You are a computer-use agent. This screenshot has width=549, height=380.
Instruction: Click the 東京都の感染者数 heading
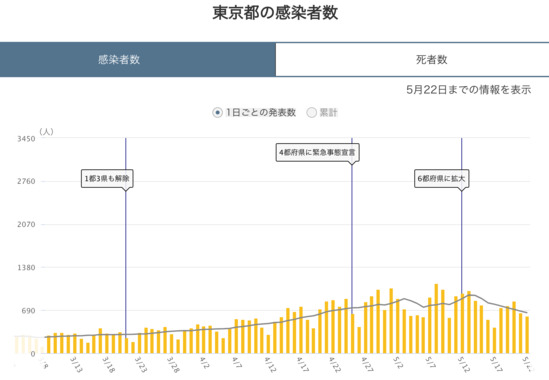pyautogui.click(x=275, y=13)
